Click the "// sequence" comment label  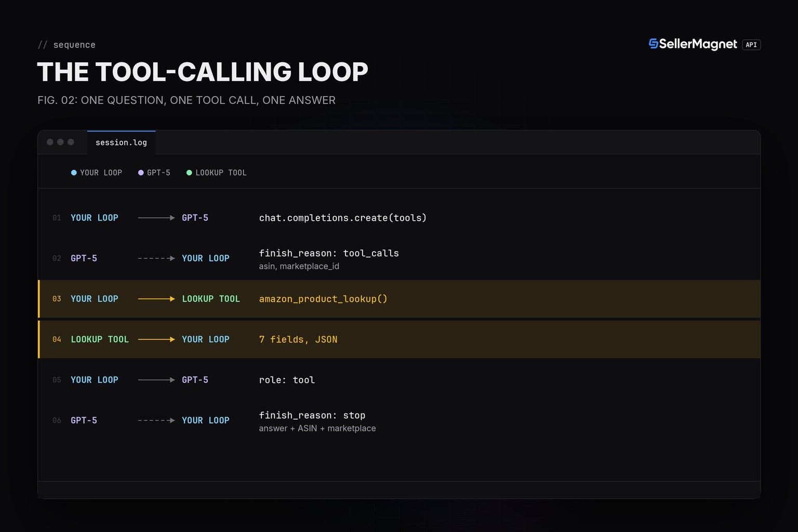click(x=66, y=45)
